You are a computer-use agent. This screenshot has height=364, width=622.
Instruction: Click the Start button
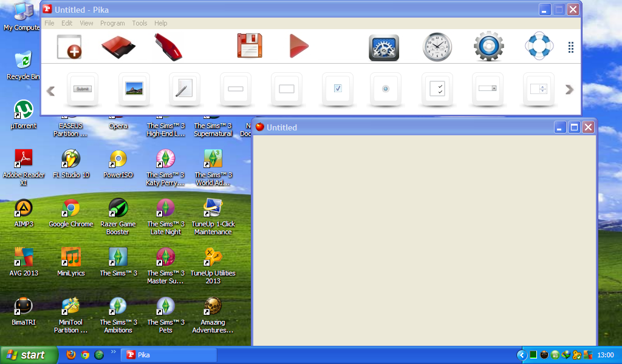pos(29,355)
